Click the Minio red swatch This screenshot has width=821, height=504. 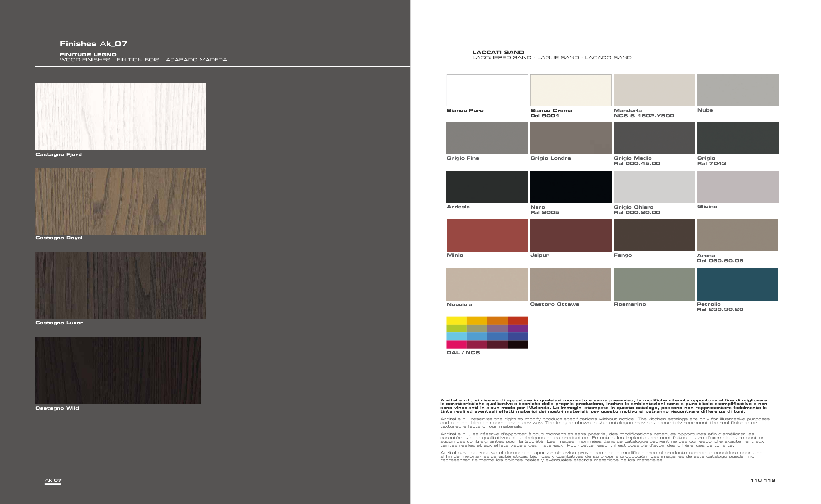point(487,235)
